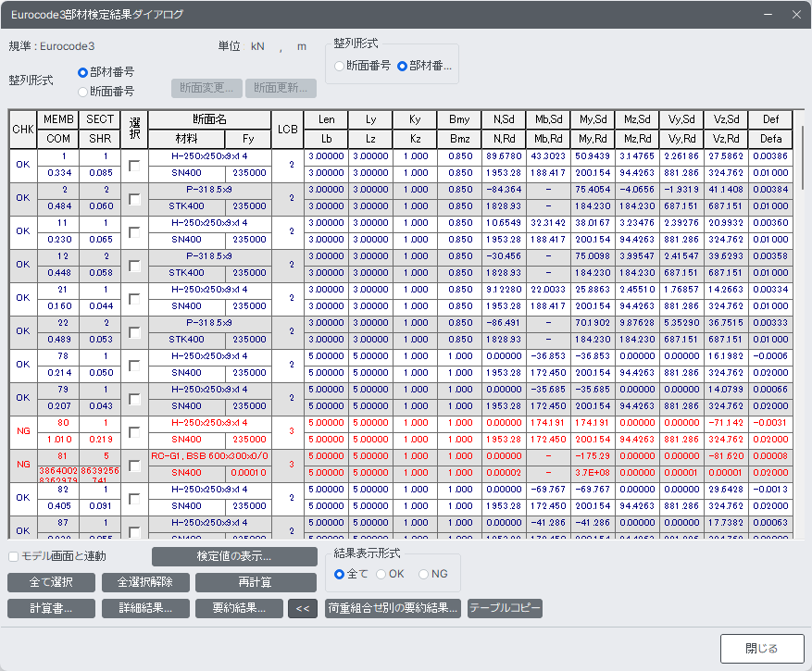Viewport: 812px width, 671px height.
Task: Open 詳細結果... button
Action: (x=145, y=608)
